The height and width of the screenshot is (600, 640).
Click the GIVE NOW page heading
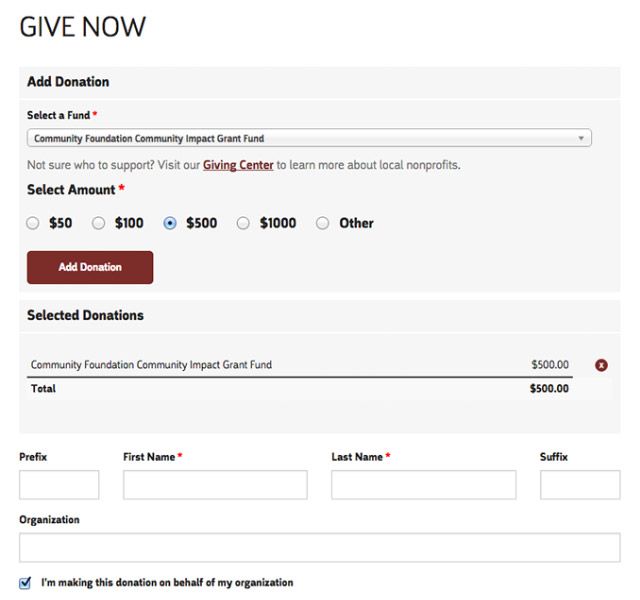pyautogui.click(x=83, y=27)
